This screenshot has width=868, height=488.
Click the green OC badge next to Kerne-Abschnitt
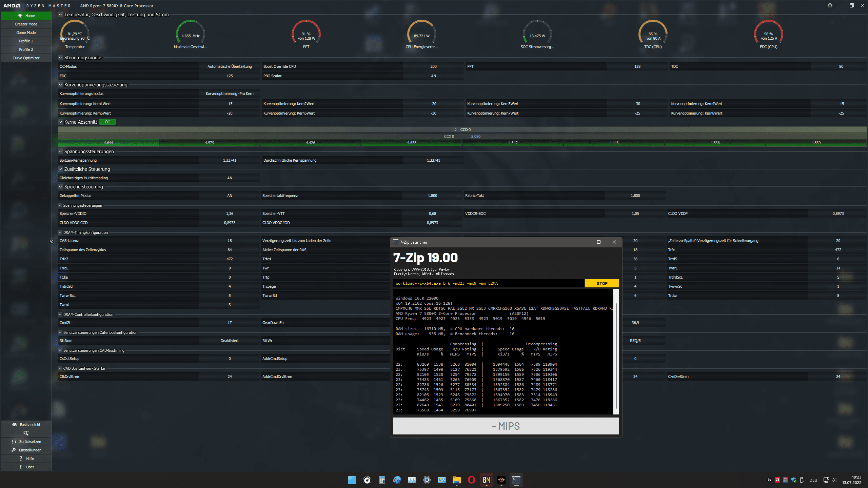107,122
